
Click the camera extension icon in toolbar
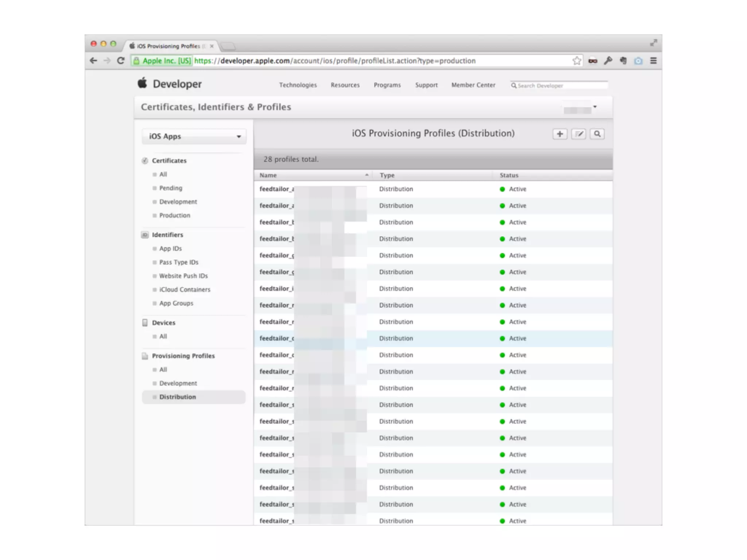[638, 61]
